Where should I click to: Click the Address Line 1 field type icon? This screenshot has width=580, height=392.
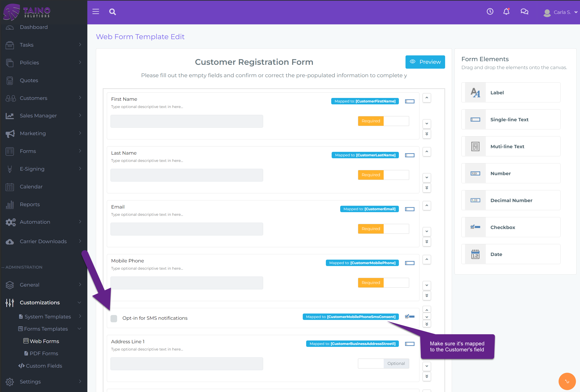pos(410,344)
